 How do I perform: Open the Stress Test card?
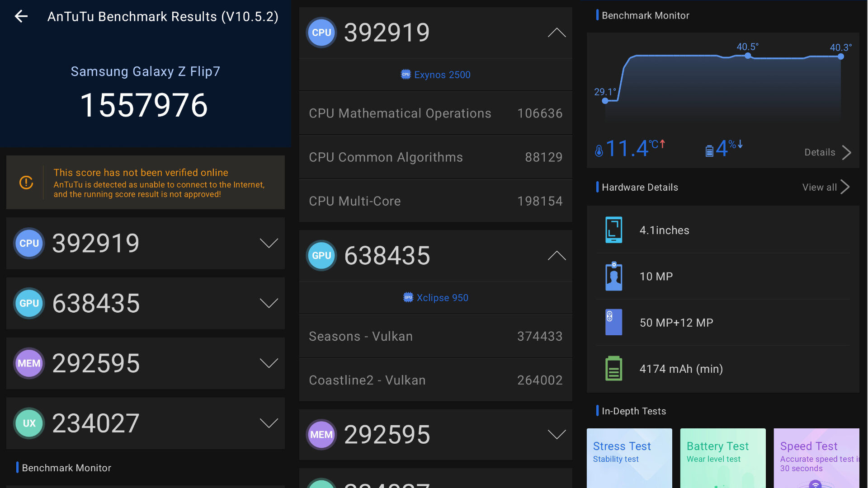click(629, 458)
